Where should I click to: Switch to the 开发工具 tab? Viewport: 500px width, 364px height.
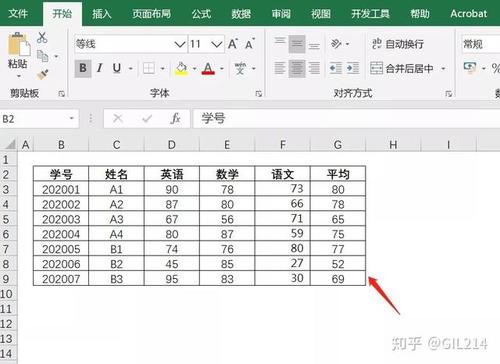[370, 14]
